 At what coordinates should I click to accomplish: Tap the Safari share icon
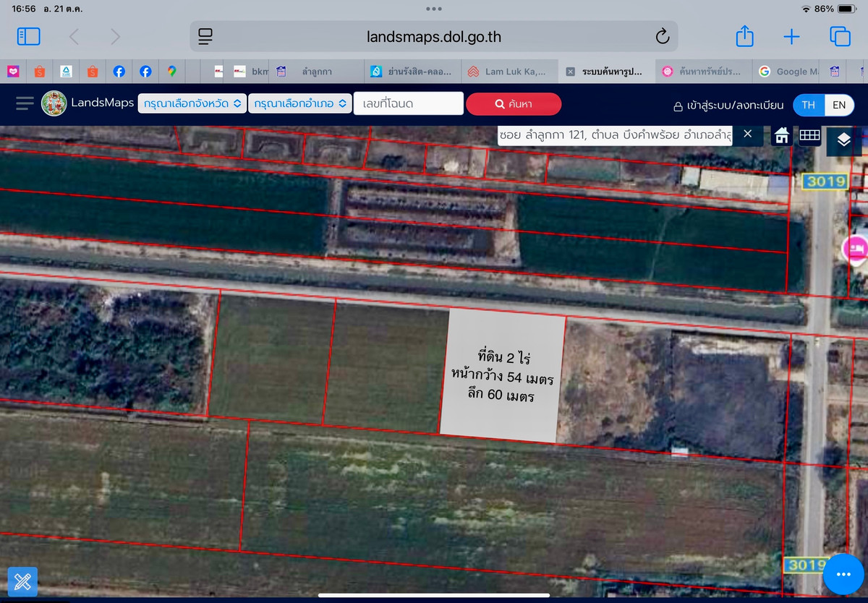coord(745,36)
